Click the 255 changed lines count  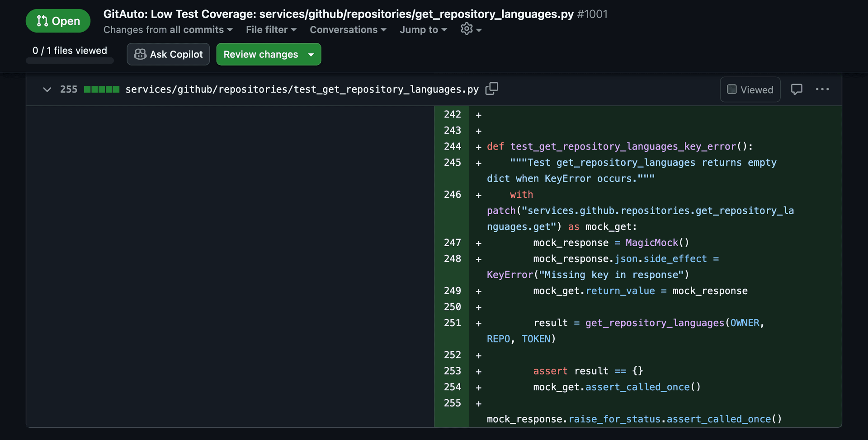tap(69, 89)
